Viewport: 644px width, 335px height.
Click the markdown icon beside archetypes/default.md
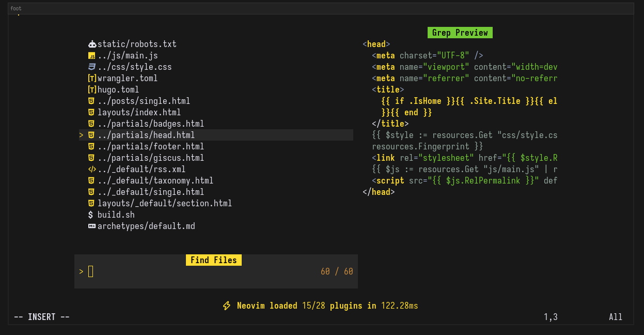click(92, 226)
